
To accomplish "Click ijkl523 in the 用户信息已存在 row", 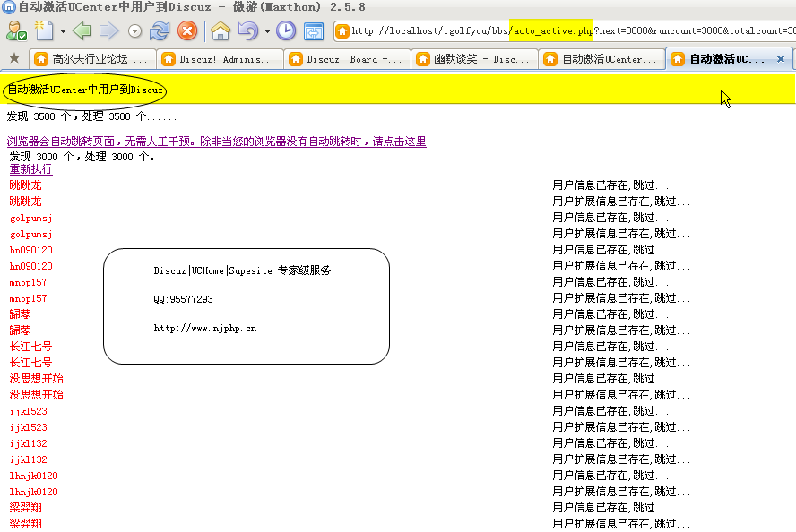I will (29, 411).
